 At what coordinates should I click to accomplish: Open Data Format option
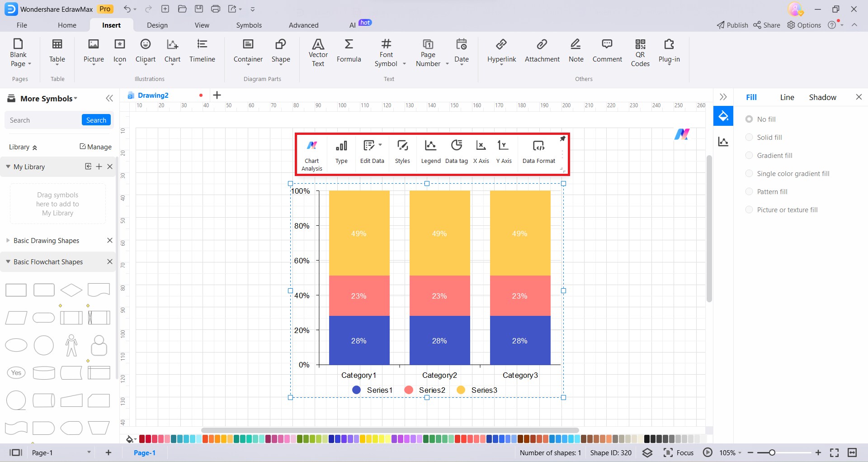click(538, 152)
